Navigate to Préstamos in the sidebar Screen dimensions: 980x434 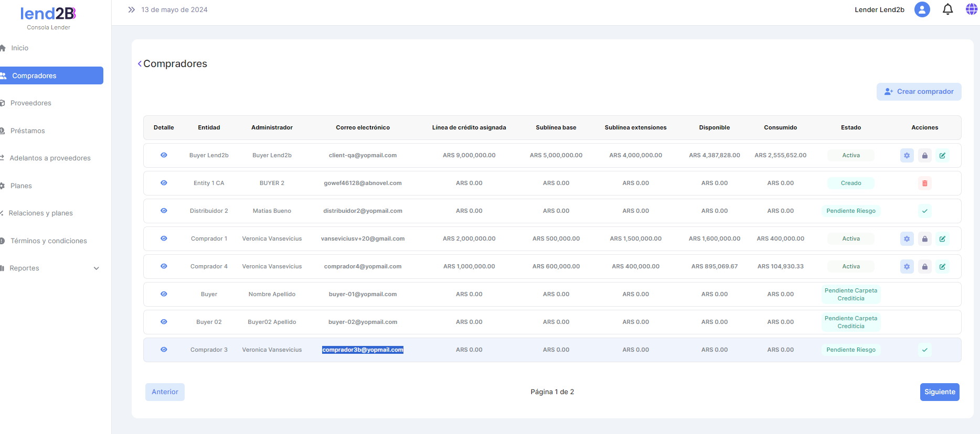[28, 131]
